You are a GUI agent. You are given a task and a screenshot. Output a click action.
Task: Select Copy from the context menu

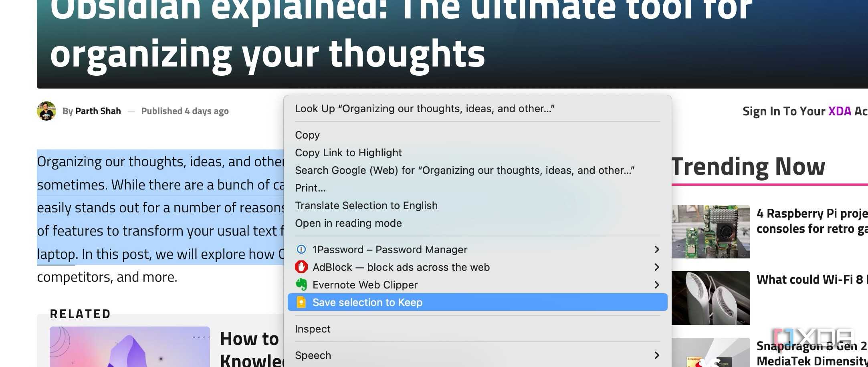point(477,135)
